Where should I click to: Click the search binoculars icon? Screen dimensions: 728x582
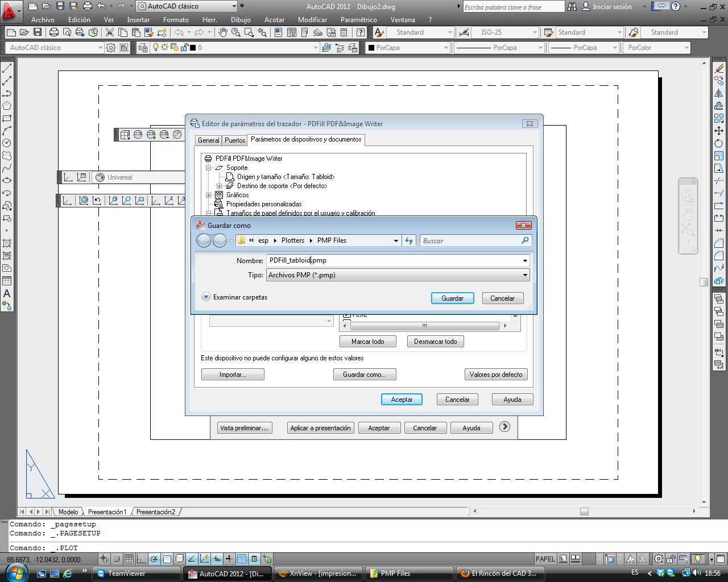[x=572, y=6]
